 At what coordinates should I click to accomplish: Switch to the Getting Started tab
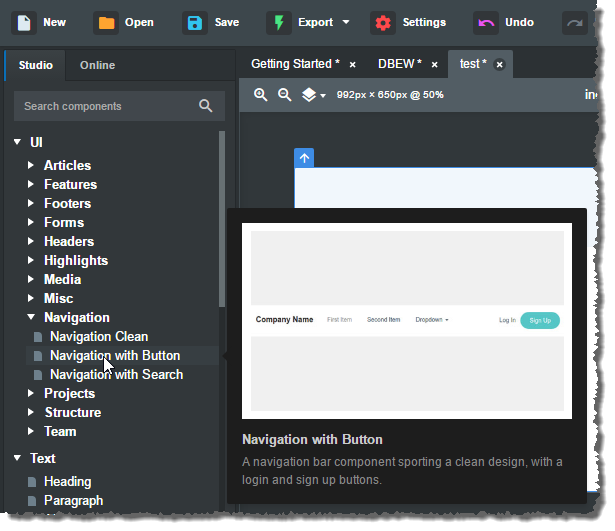tap(296, 64)
